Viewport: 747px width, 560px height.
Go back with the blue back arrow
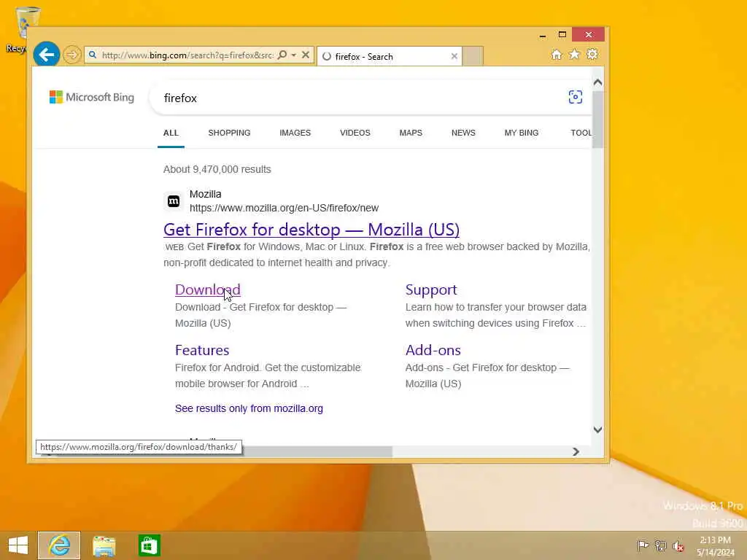pos(46,55)
